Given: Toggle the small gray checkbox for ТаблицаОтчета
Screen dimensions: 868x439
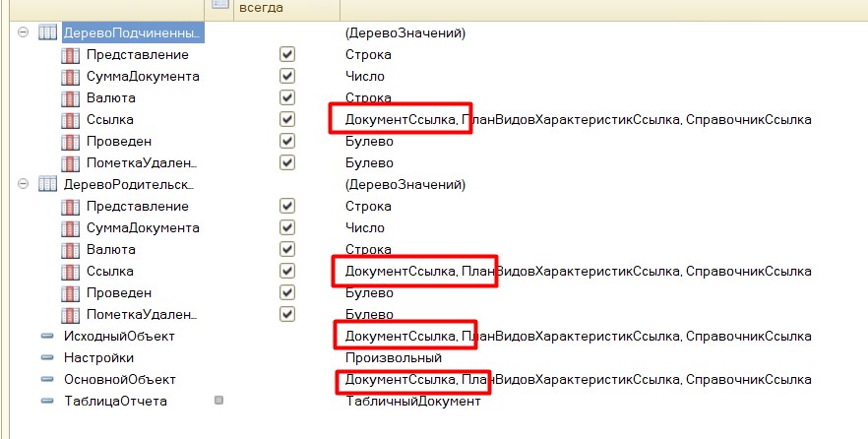Looking at the screenshot, I should coord(219,400).
